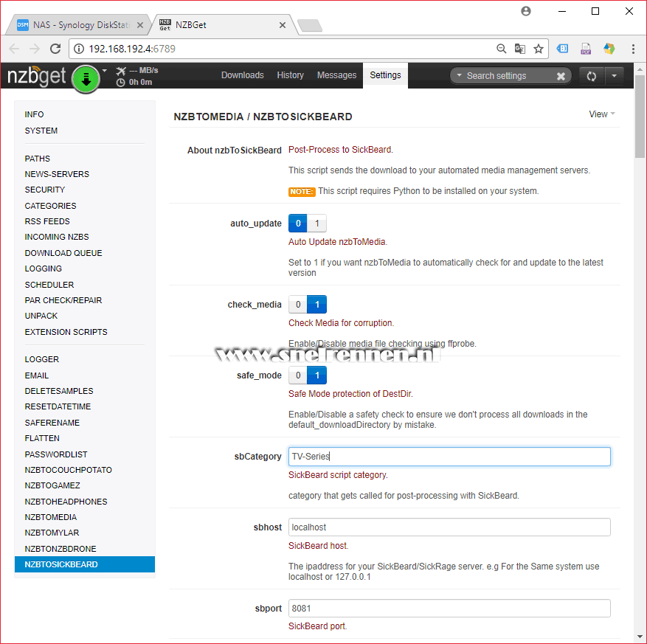647x644 pixels.
Task: Click the blue extension icon in the Chrome toolbar
Action: (x=562, y=49)
